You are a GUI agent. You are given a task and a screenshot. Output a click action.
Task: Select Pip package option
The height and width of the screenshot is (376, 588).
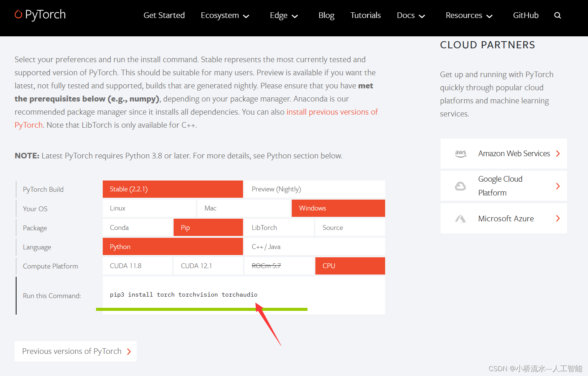pyautogui.click(x=208, y=228)
